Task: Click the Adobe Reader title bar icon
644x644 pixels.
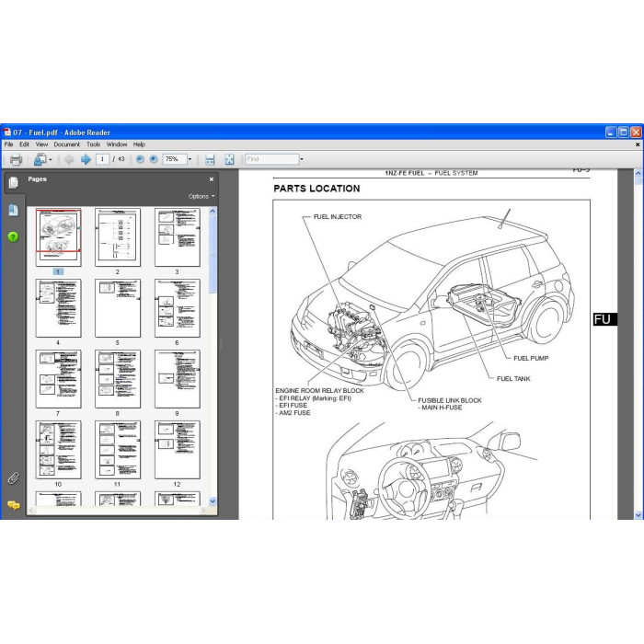Action: pos(7,132)
